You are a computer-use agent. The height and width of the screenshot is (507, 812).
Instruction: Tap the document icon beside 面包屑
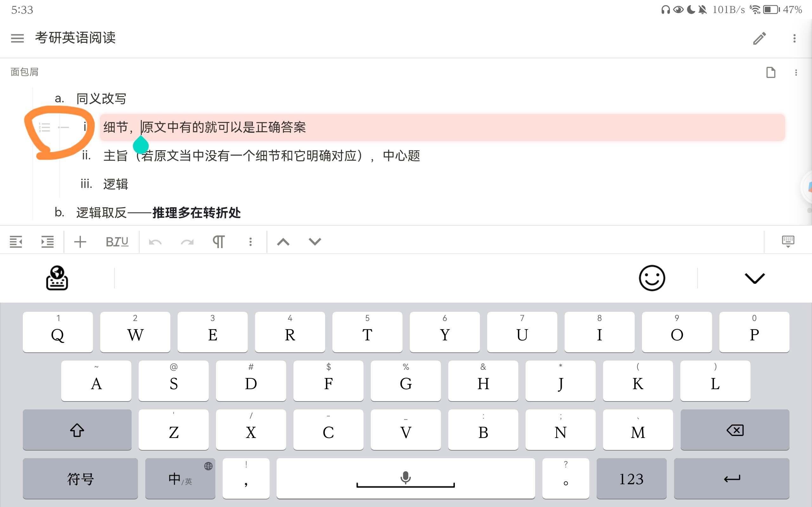(770, 72)
